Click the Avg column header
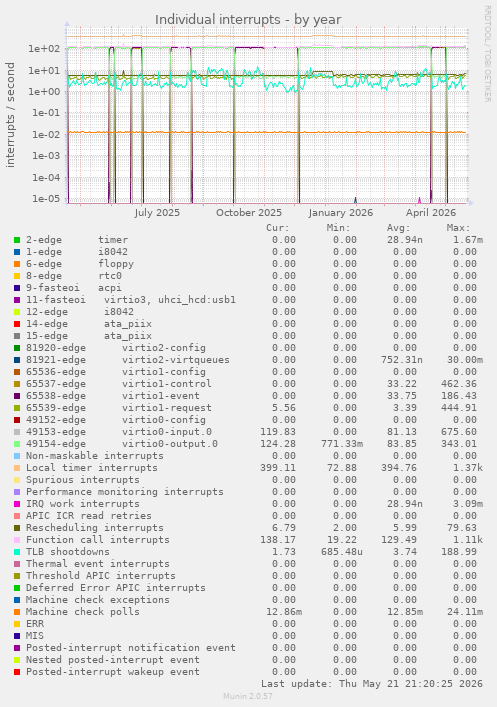Screen dimensions: 497x707 pyautogui.click(x=398, y=228)
